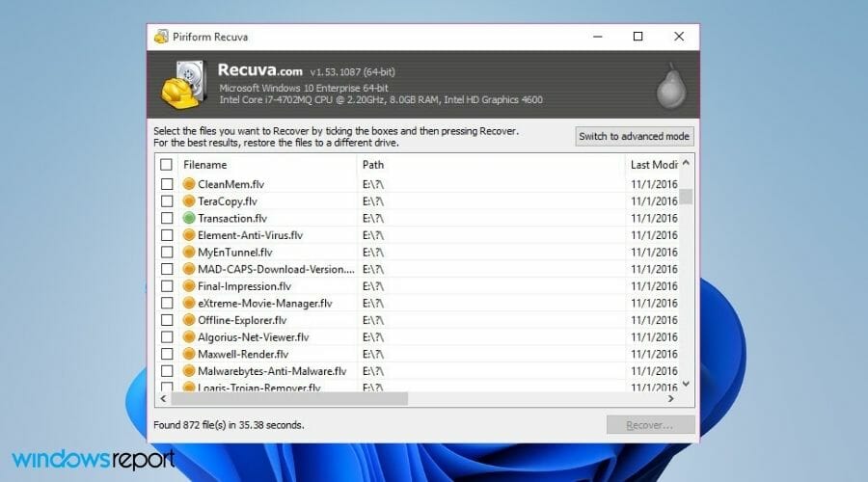Click the orange status icon of MyEnTunnel.flv
The image size is (868, 482).
pyautogui.click(x=189, y=252)
